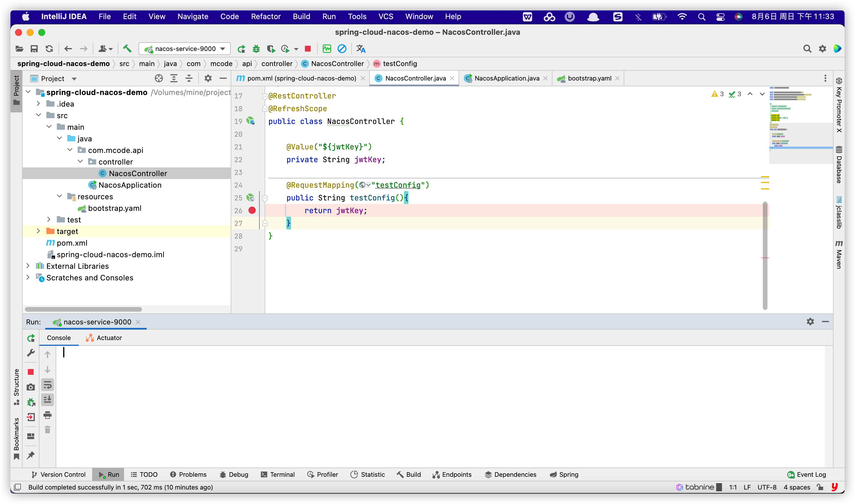Viewport: 855px width, 504px height.
Task: Expand Scratches and Consoles node
Action: pos(28,278)
